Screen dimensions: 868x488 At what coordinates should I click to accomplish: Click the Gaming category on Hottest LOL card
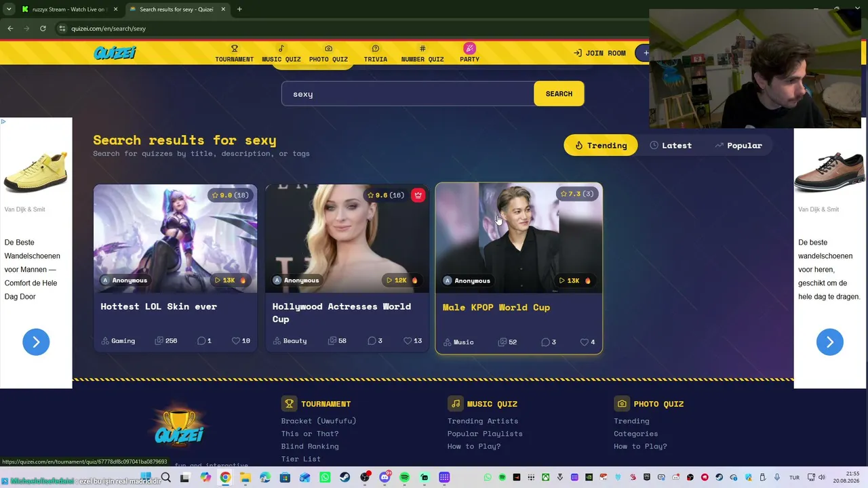point(118,341)
